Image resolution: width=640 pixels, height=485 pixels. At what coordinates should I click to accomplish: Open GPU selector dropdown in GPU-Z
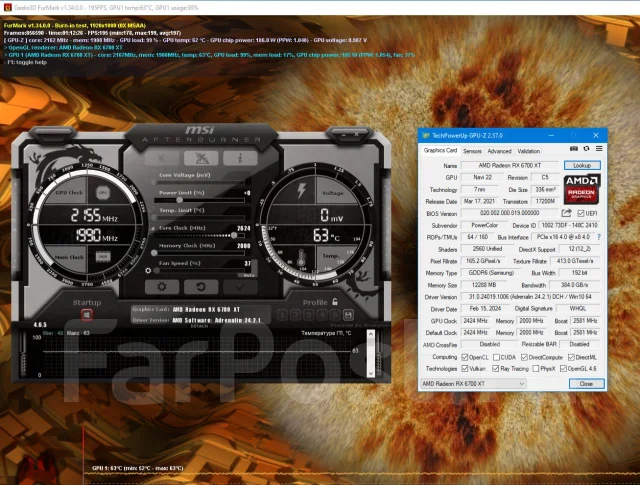(473, 384)
